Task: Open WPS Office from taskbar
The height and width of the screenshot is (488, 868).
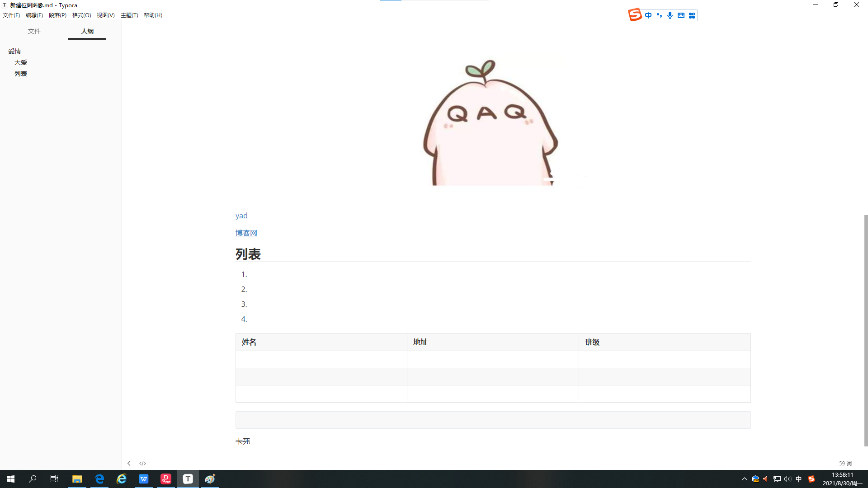Action: click(x=144, y=479)
